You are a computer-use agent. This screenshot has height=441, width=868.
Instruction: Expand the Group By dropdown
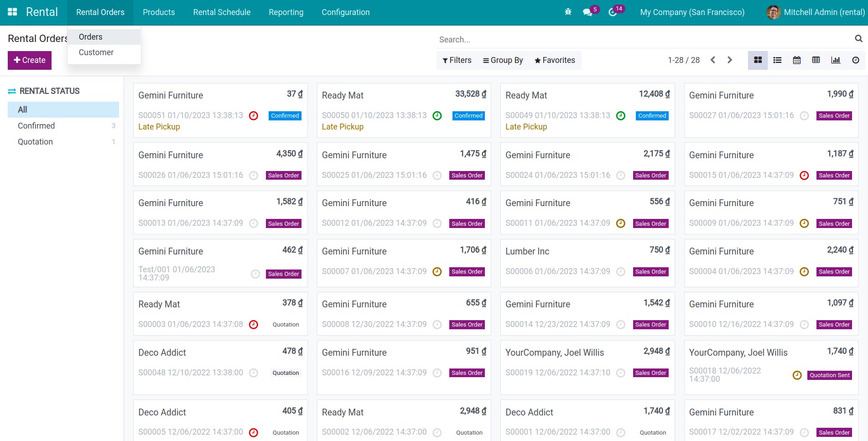click(503, 60)
